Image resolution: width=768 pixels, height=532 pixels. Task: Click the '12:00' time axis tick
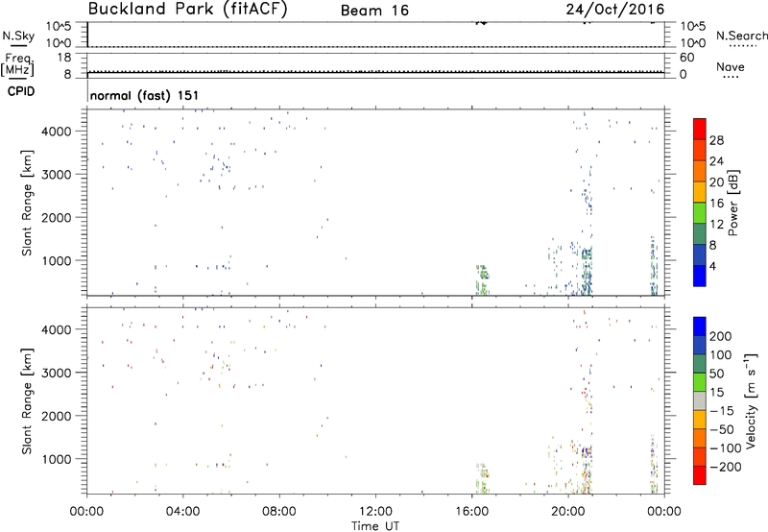375,512
